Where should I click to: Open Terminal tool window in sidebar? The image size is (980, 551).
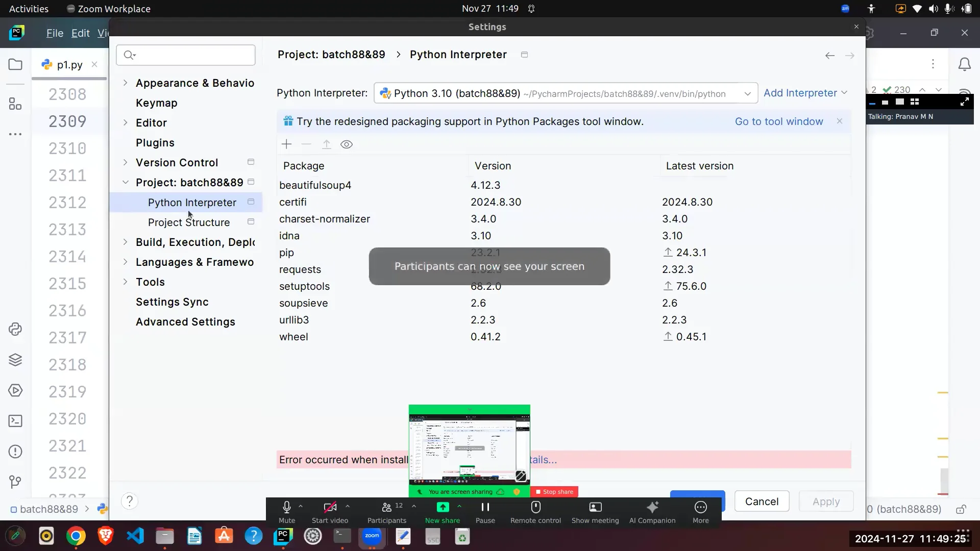click(15, 421)
